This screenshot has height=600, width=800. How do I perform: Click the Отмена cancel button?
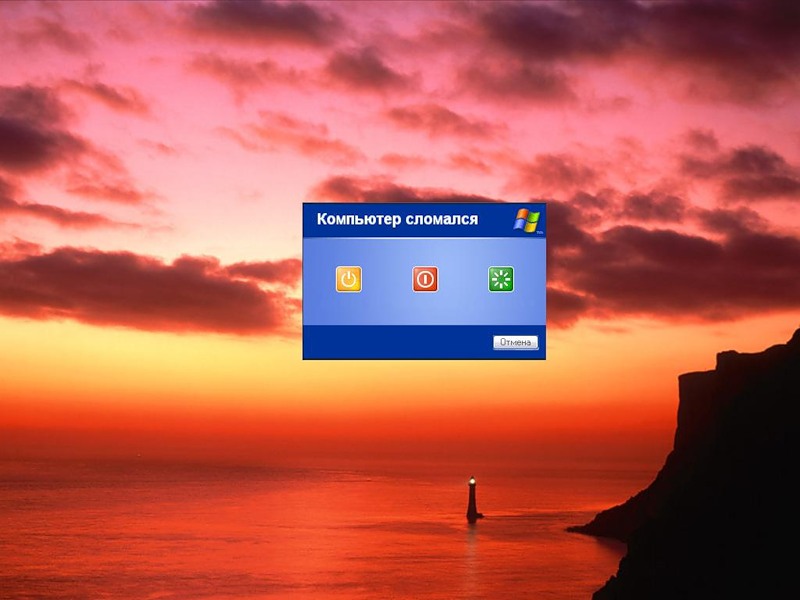[515, 342]
